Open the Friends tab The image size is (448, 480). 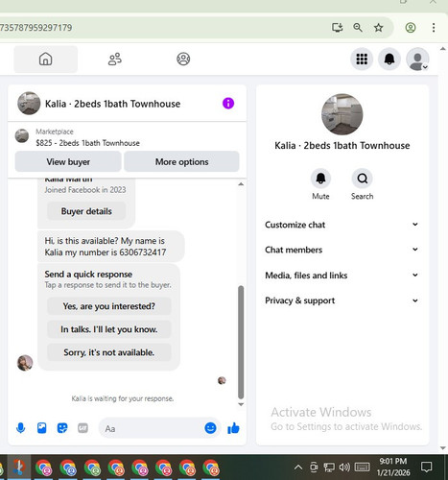pyautogui.click(x=115, y=60)
